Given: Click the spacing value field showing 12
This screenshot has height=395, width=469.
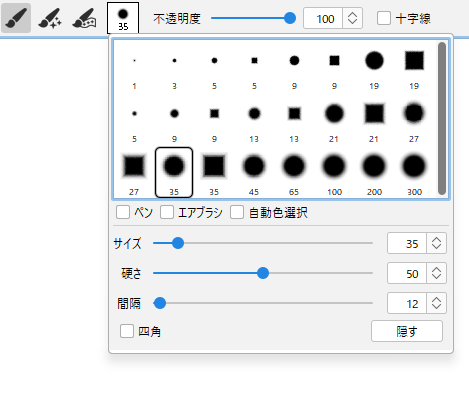Looking at the screenshot, I should (x=407, y=303).
